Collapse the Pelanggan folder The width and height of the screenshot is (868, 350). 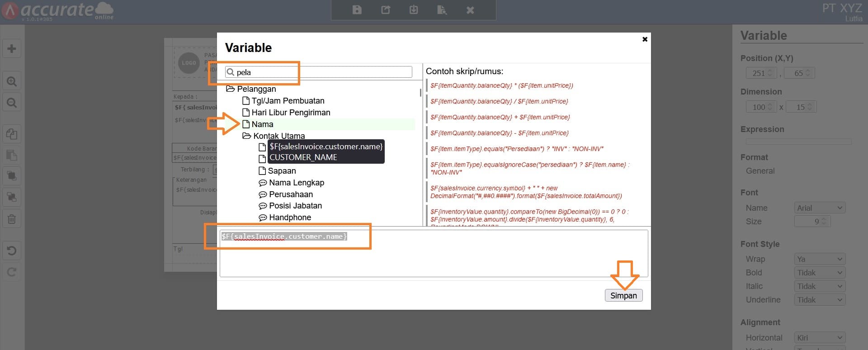[x=230, y=89]
